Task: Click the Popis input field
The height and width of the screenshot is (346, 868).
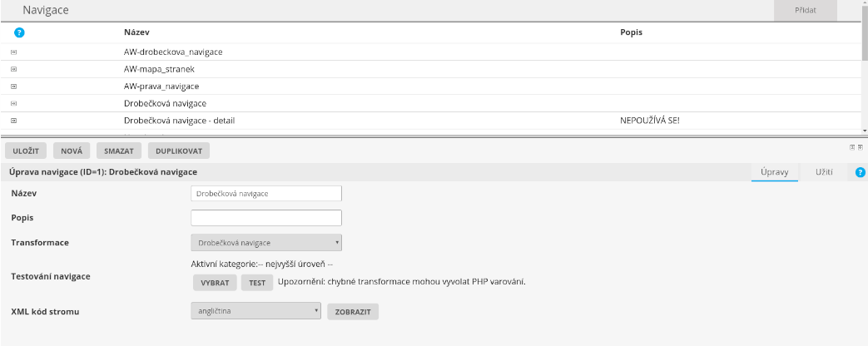Action: tap(266, 218)
